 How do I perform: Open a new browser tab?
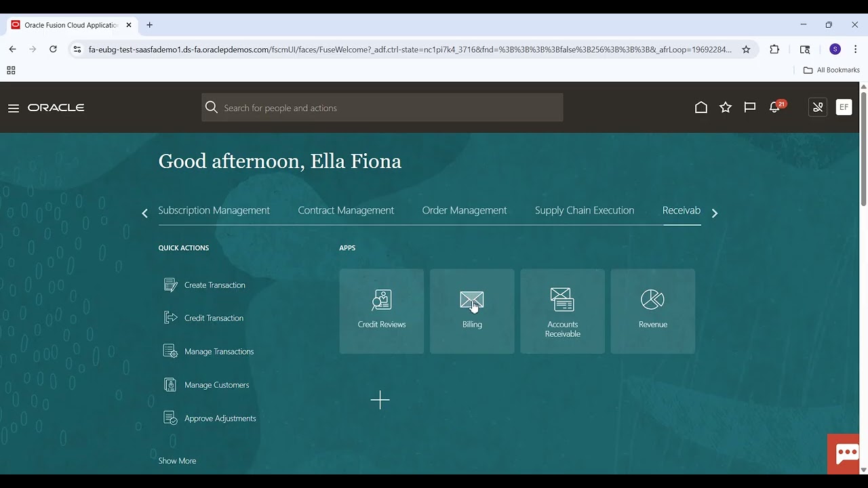(150, 25)
